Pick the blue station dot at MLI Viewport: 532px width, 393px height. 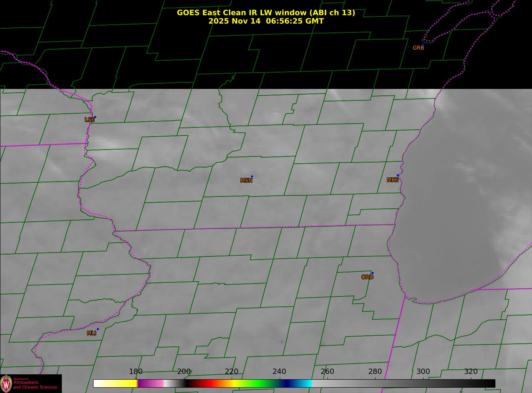(x=98, y=329)
